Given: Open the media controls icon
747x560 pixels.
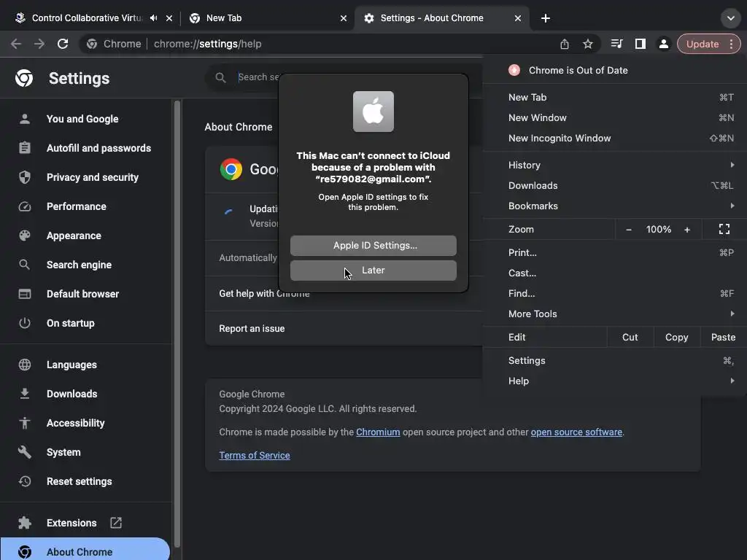Looking at the screenshot, I should coord(616,44).
